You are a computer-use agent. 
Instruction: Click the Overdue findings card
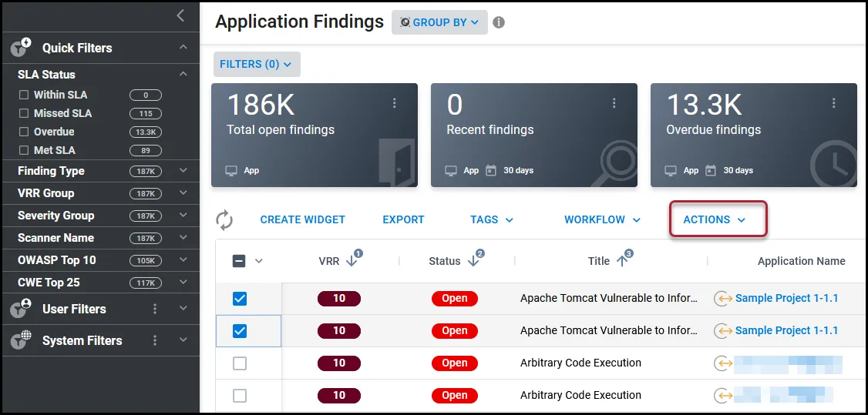754,136
